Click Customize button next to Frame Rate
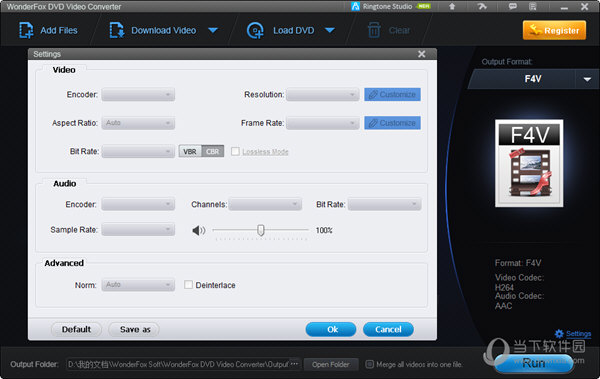600x379 pixels. [392, 123]
